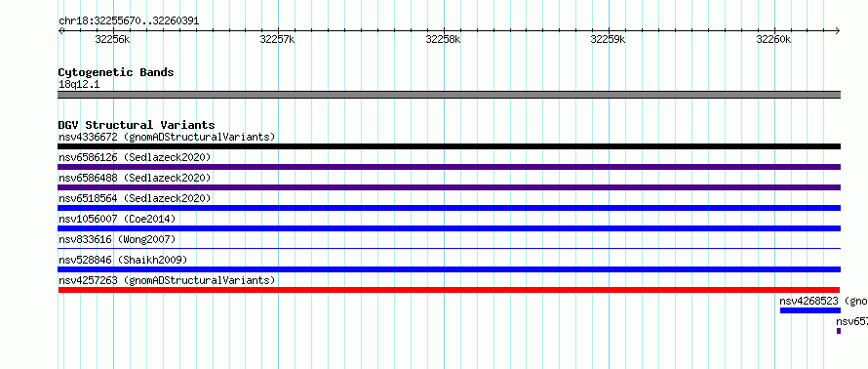Open the cut-off nsv657 variant label
The height and width of the screenshot is (369, 868).
tap(852, 321)
